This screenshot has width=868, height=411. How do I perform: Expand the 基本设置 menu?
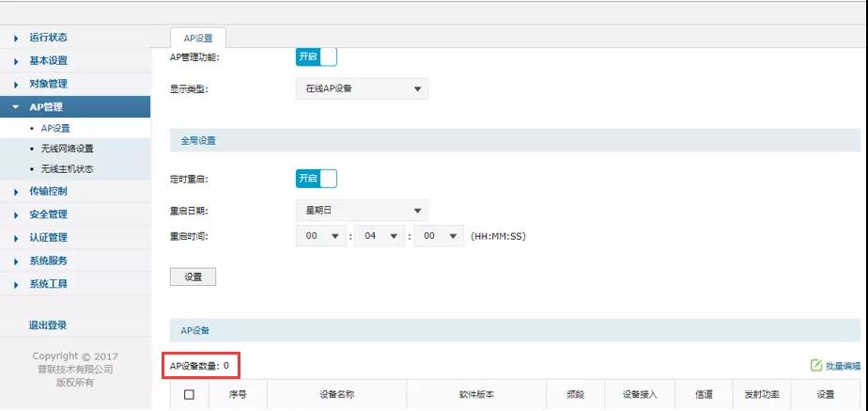point(48,61)
